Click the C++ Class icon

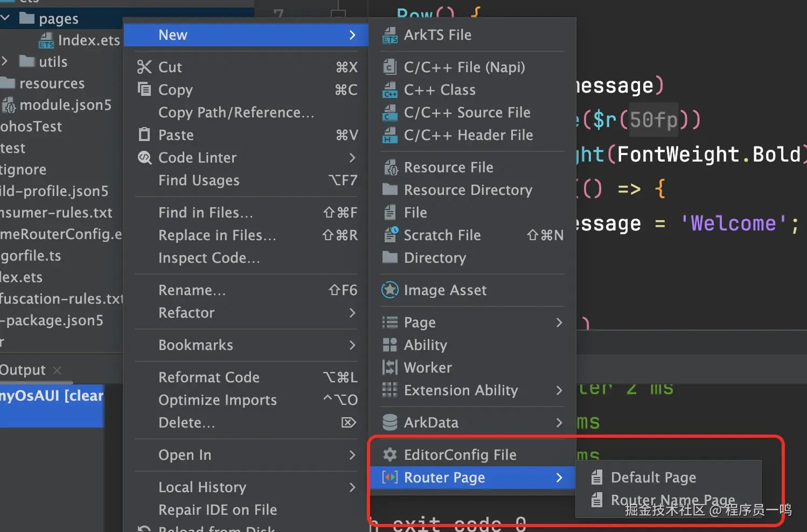click(390, 90)
